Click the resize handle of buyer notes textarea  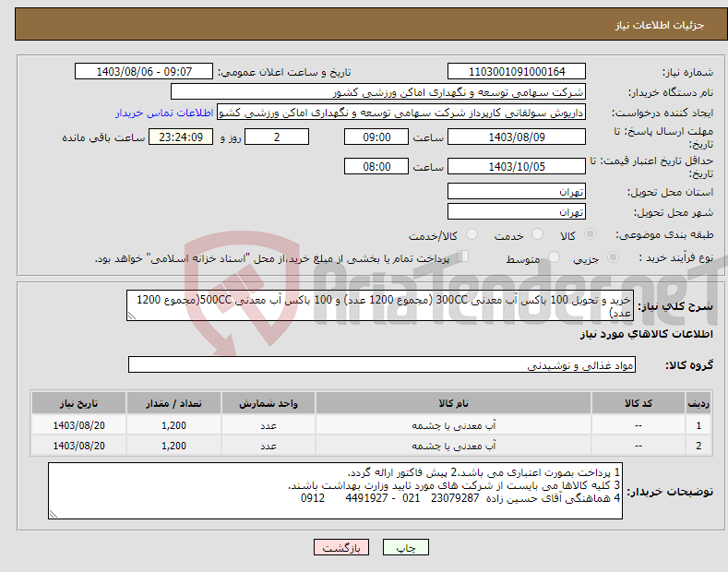pos(53,515)
